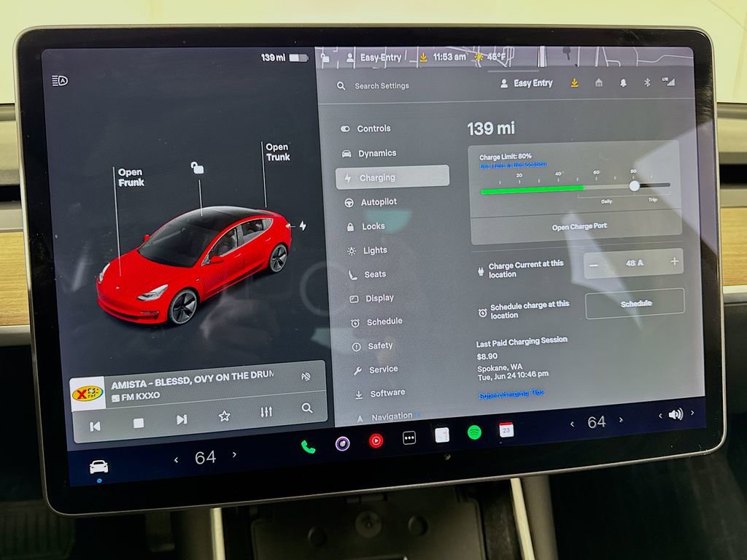Image resolution: width=747 pixels, height=560 pixels.
Task: Select the Trip charging option
Action: pyautogui.click(x=654, y=198)
